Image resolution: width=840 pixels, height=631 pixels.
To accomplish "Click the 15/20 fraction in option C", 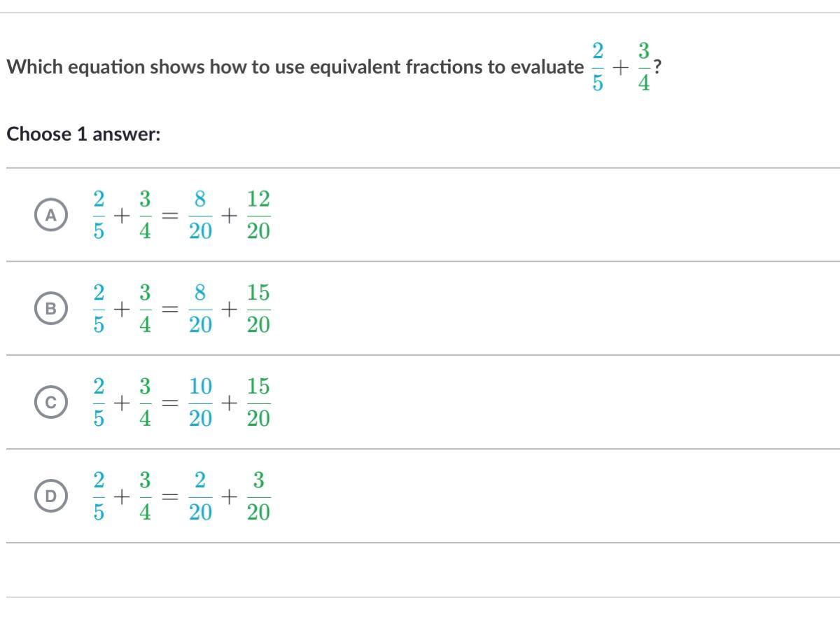I will [x=258, y=403].
